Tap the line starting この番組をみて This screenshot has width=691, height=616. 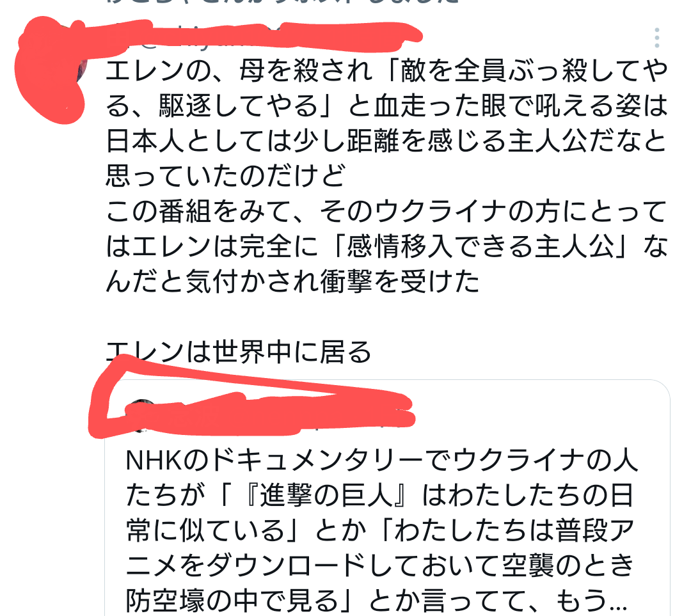(x=386, y=212)
